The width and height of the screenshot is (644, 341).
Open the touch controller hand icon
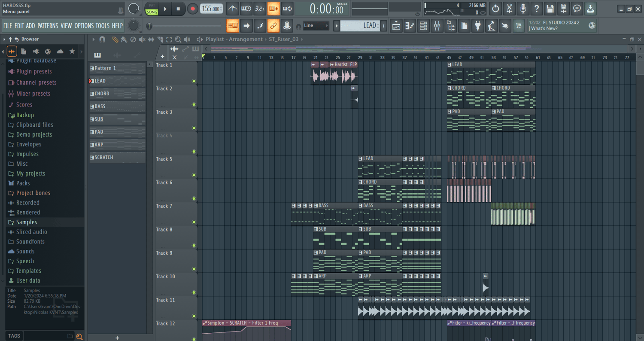tap(505, 26)
